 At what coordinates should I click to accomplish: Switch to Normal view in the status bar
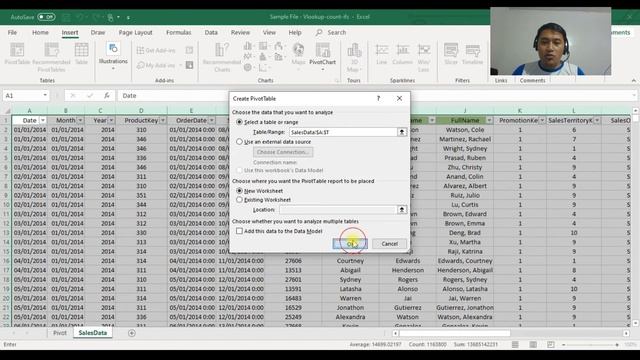[x=515, y=344]
